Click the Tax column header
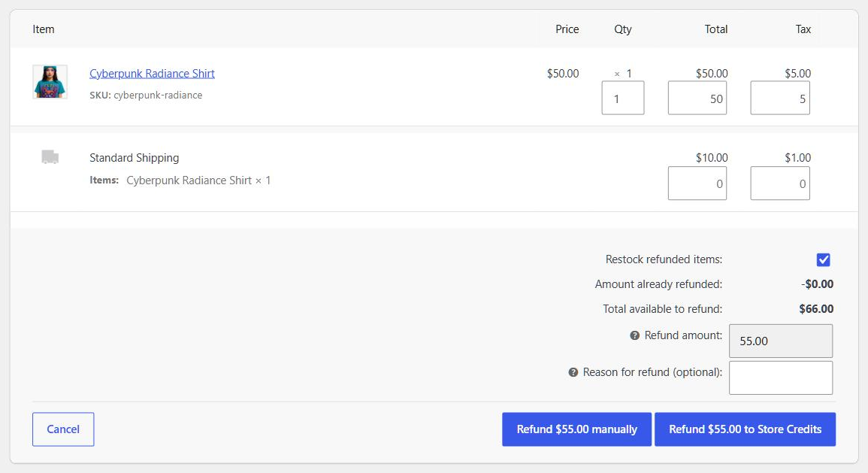Screen dimensions: 868x473 pos(803,29)
